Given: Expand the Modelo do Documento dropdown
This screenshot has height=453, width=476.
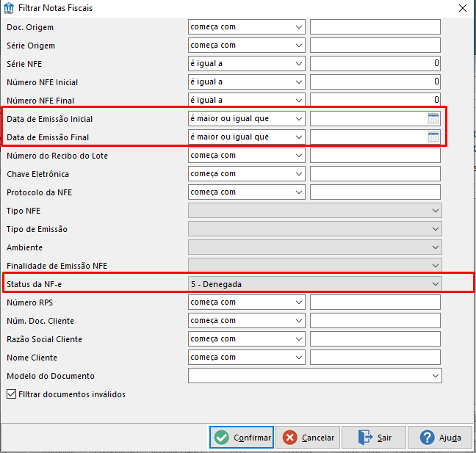Looking at the screenshot, I should (315, 376).
